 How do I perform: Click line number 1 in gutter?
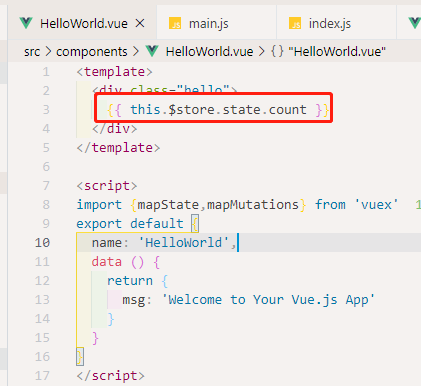coord(46,72)
